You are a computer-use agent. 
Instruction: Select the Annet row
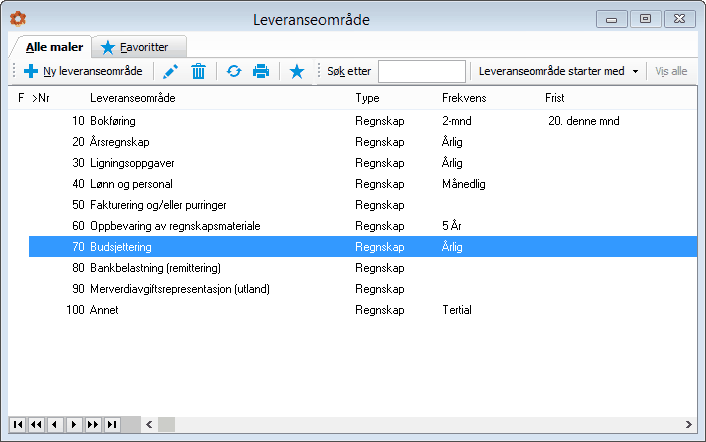363,310
